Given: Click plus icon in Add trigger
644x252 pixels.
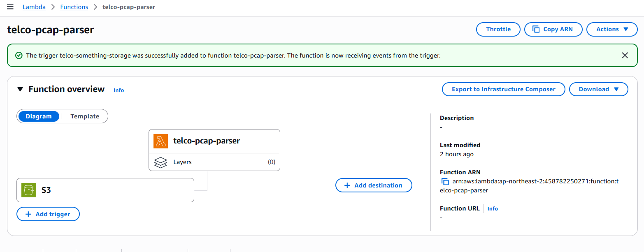Looking at the screenshot, I should (28, 214).
